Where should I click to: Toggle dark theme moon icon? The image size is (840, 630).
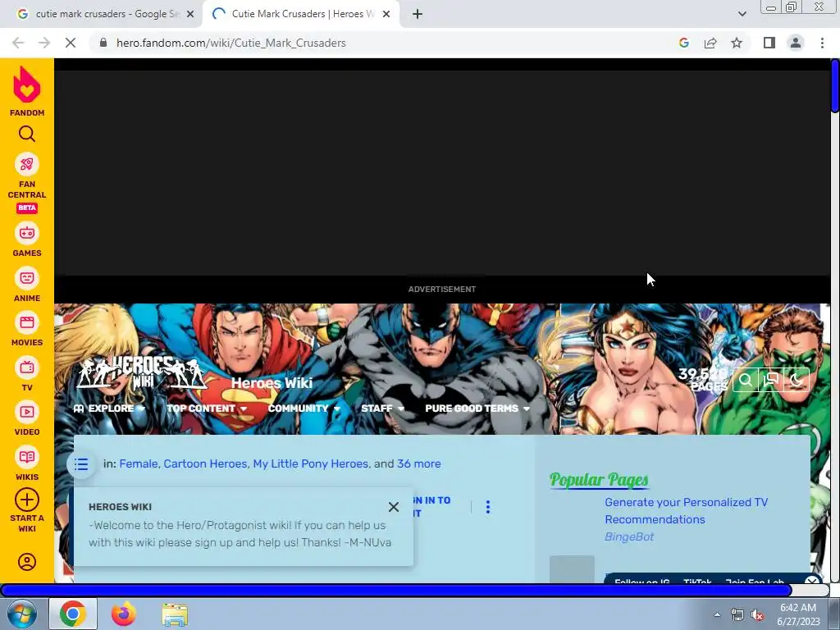pyautogui.click(x=796, y=381)
